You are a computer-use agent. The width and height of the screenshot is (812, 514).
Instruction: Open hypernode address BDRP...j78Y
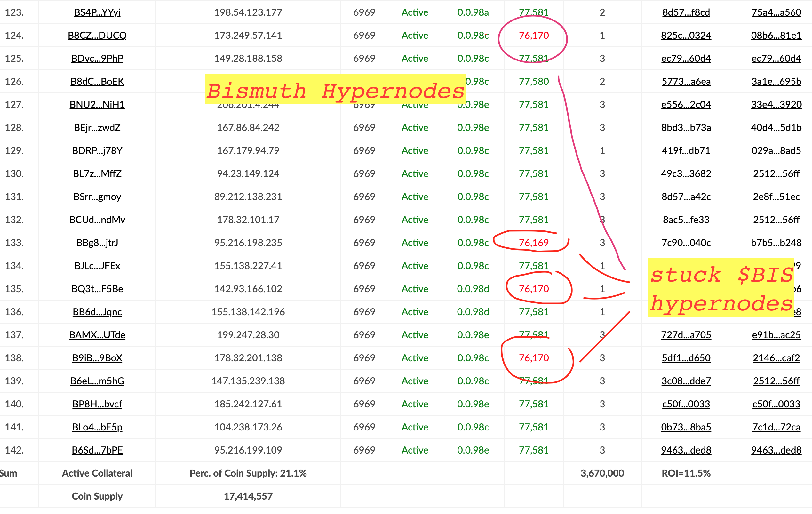(x=97, y=150)
